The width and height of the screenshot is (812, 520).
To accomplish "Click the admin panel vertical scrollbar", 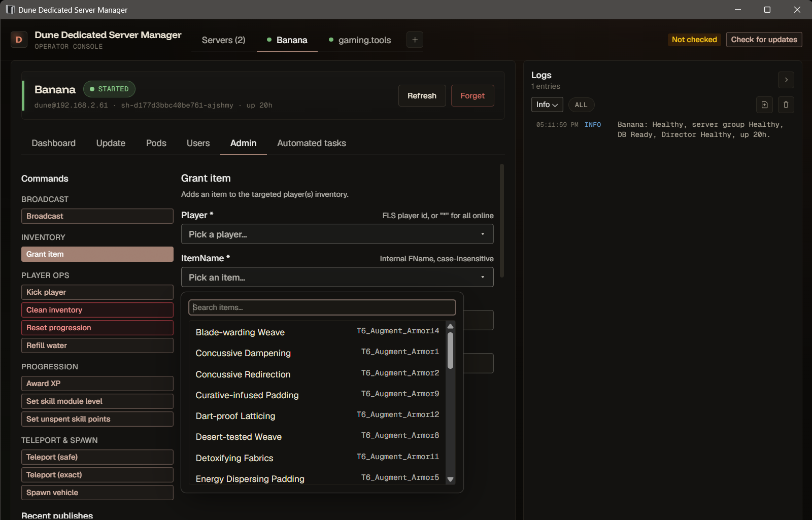I will pos(502,220).
